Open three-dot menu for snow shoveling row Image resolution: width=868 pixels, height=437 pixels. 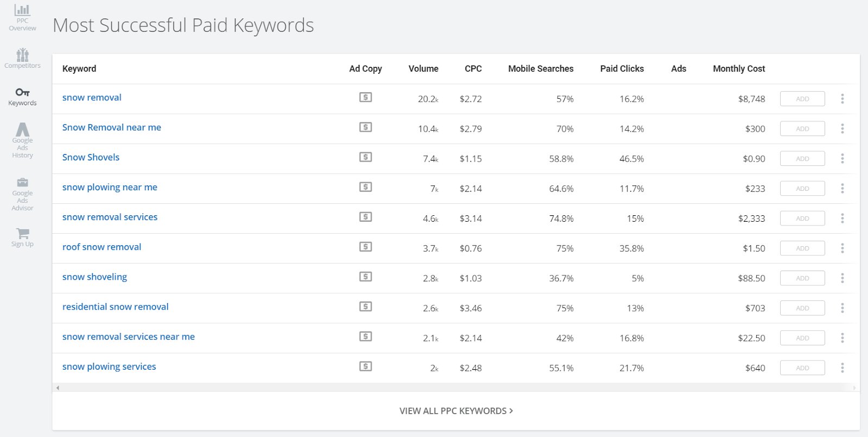842,278
